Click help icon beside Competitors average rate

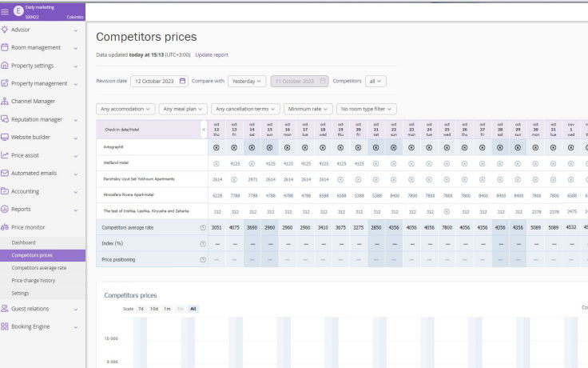point(203,228)
